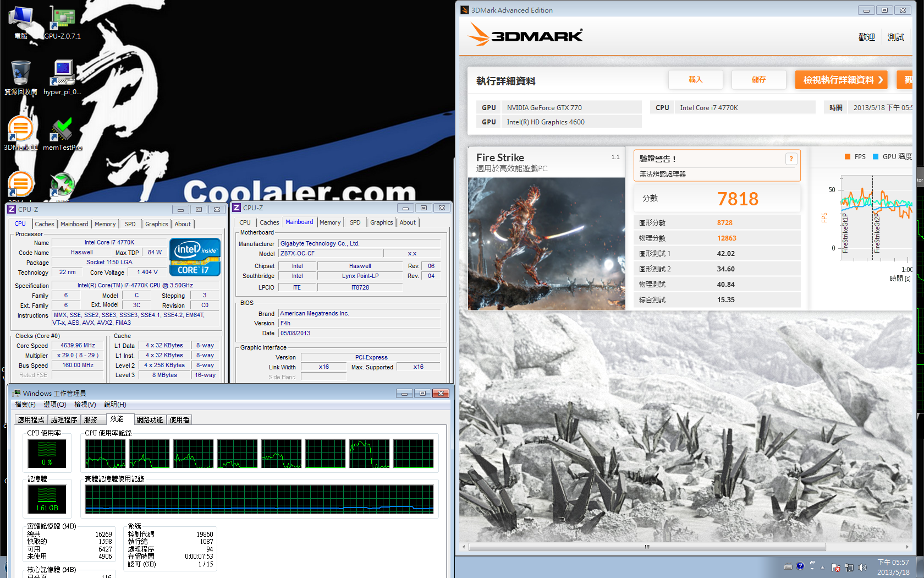Screen dimensions: 924x578
Task: Open the Memory tab in the CPU-Z Processor window
Action: tap(105, 224)
